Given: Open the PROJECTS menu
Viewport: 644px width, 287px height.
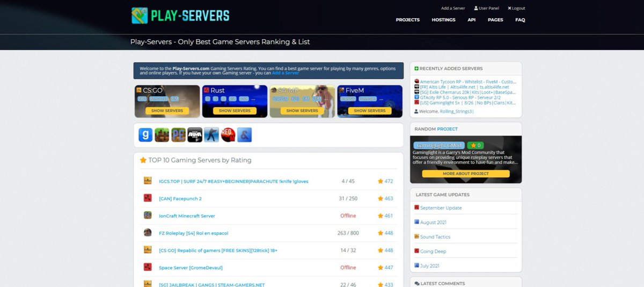Looking at the screenshot, I should coord(408,20).
